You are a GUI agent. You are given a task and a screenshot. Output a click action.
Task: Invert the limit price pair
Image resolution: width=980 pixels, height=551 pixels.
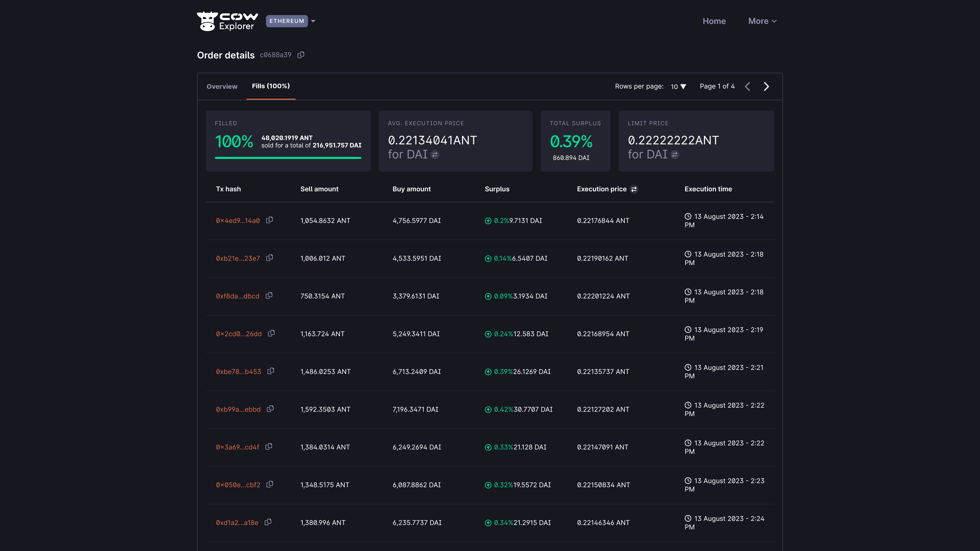pos(675,155)
